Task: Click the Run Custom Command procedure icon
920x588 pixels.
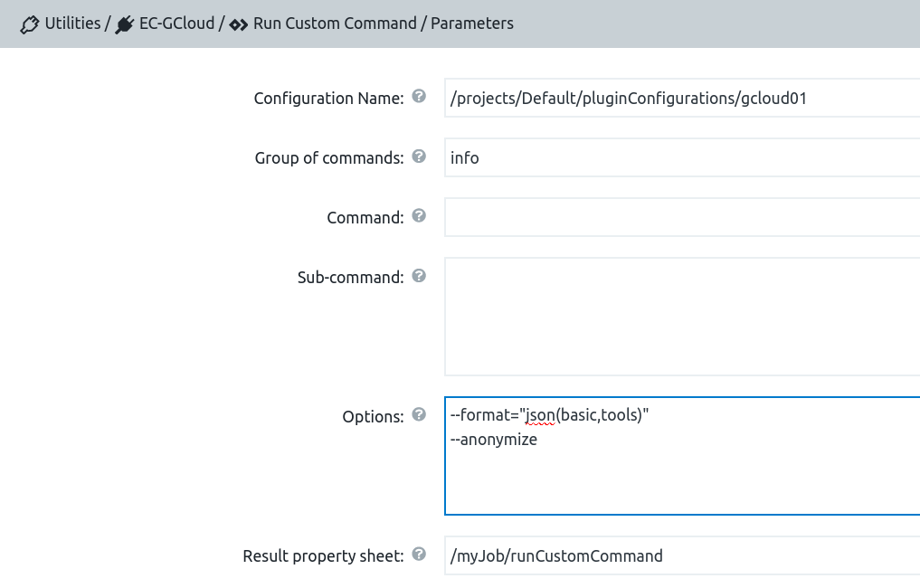Action: pyautogui.click(x=237, y=24)
